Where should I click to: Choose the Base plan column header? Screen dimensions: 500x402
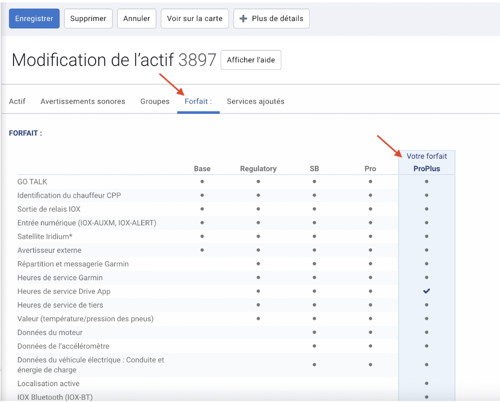pyautogui.click(x=202, y=169)
